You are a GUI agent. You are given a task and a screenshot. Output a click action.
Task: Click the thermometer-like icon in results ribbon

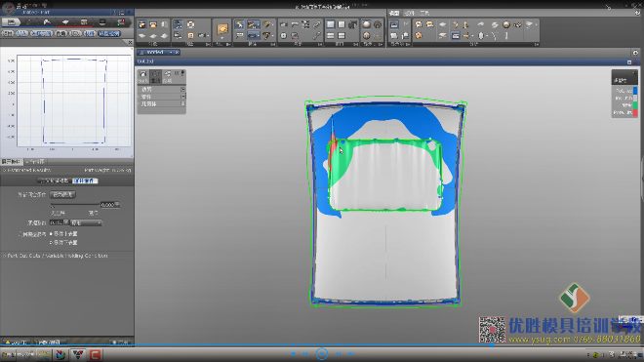(506, 36)
